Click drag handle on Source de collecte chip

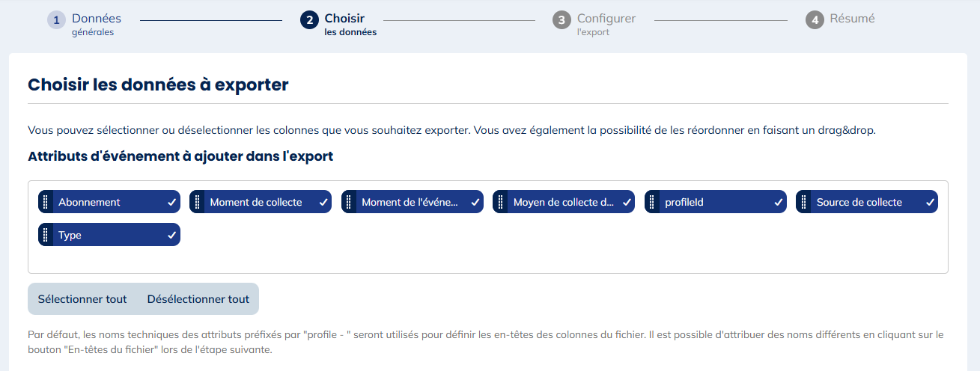point(803,202)
